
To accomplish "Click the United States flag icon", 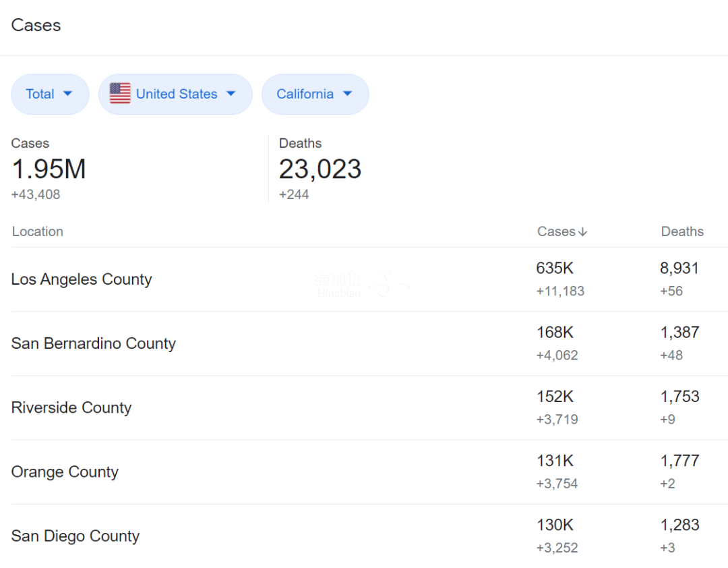I will tap(120, 94).
